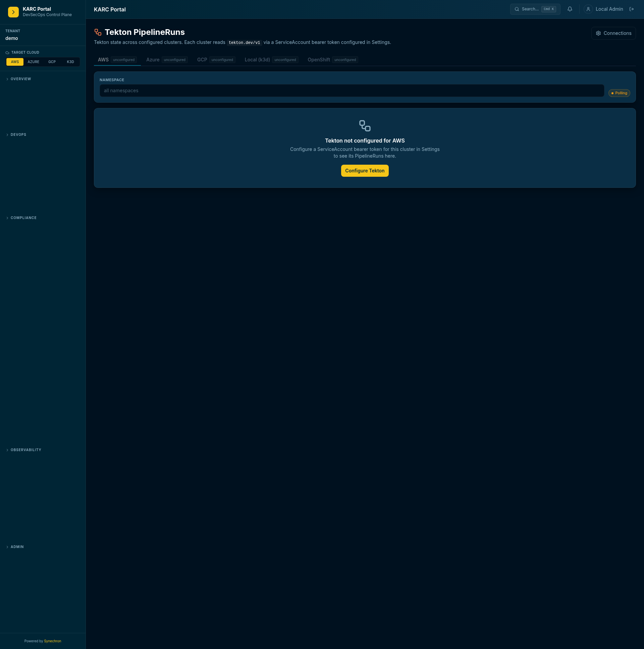Select GCP target cloud
644x649 pixels.
pyautogui.click(x=52, y=62)
